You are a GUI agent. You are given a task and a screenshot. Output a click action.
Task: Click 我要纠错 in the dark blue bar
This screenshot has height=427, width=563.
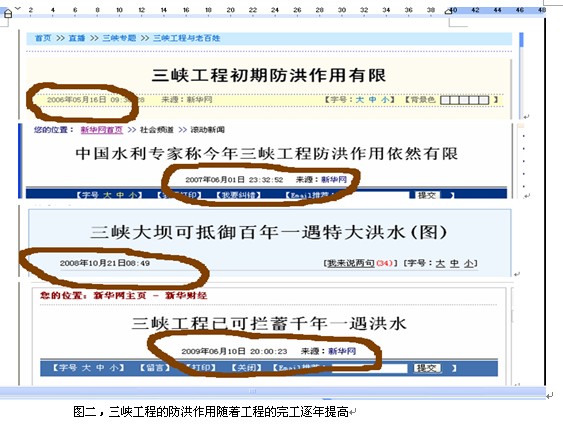click(238, 195)
